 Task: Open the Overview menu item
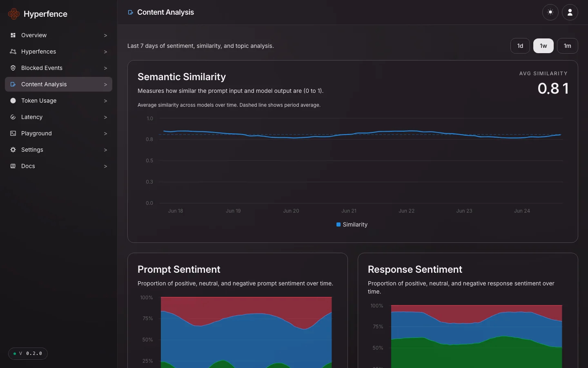coord(58,35)
